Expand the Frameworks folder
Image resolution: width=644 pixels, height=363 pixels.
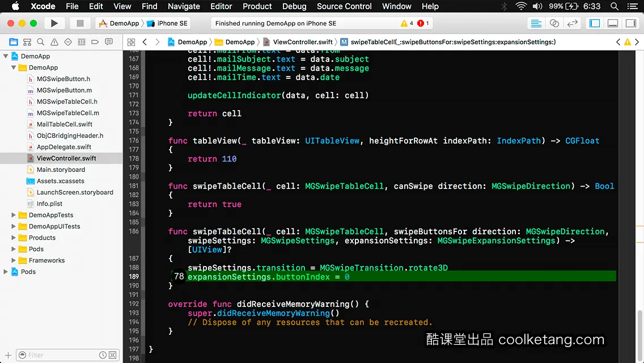(14, 261)
